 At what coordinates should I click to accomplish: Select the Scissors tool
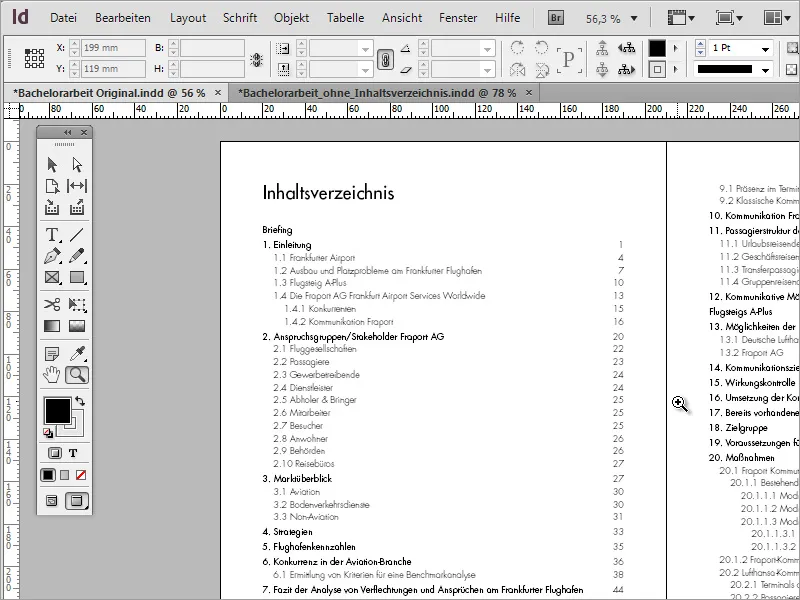(x=52, y=305)
